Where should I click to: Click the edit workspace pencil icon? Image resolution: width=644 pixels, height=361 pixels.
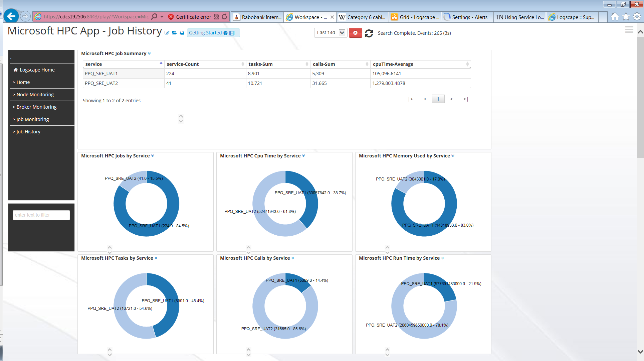[167, 33]
